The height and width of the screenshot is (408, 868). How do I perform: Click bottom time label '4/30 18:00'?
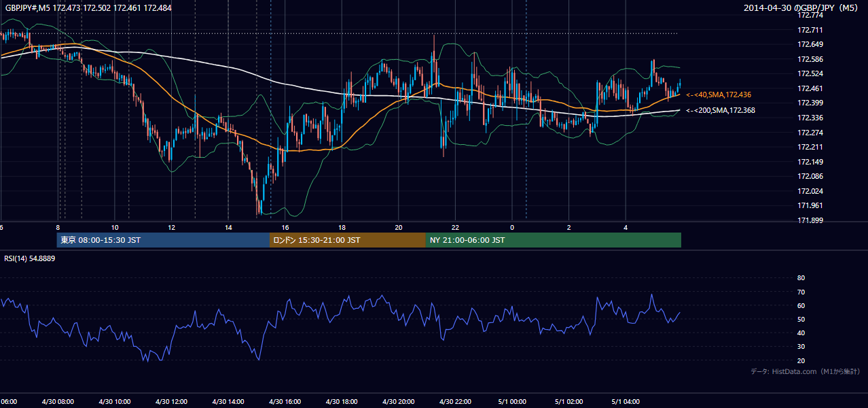tap(342, 402)
